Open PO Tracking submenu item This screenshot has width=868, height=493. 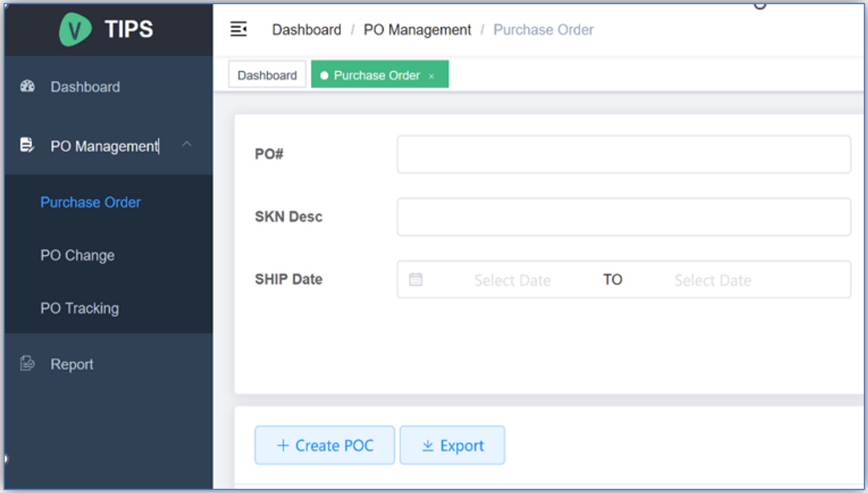point(79,309)
